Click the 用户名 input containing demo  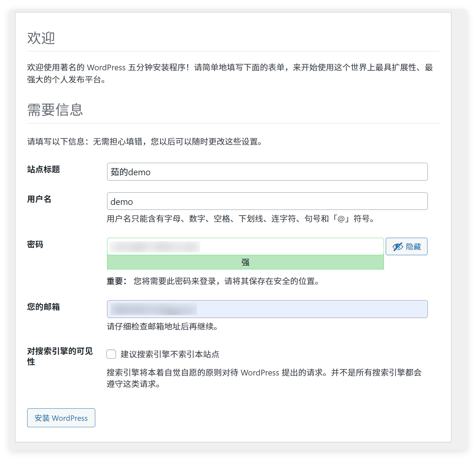(267, 201)
